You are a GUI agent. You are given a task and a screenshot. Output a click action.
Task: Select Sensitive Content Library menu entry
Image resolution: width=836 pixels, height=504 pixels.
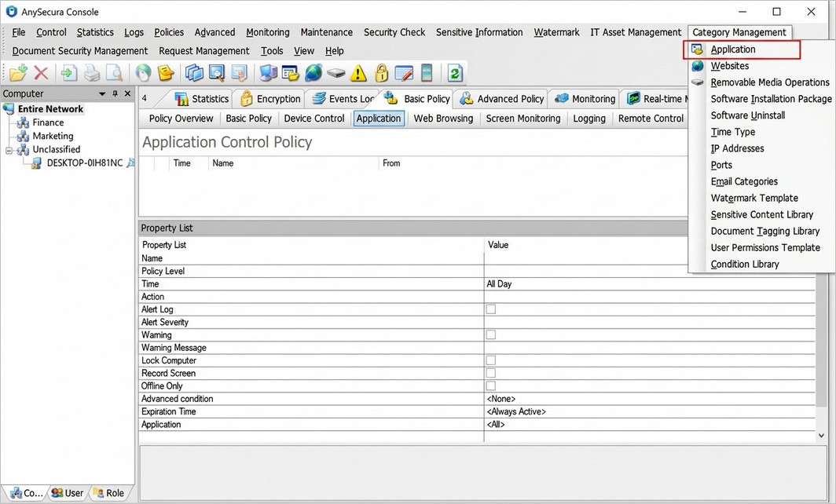tap(761, 214)
